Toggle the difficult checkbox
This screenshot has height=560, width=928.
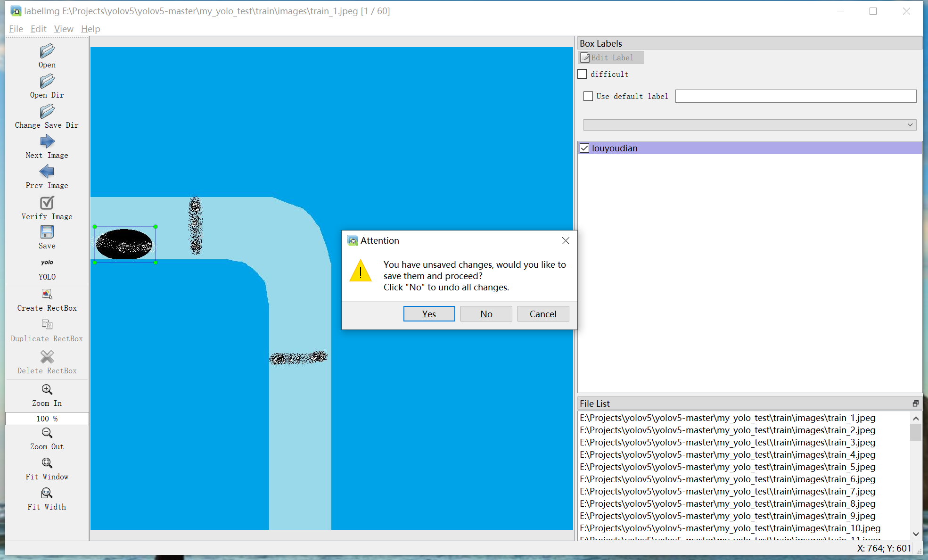point(583,74)
